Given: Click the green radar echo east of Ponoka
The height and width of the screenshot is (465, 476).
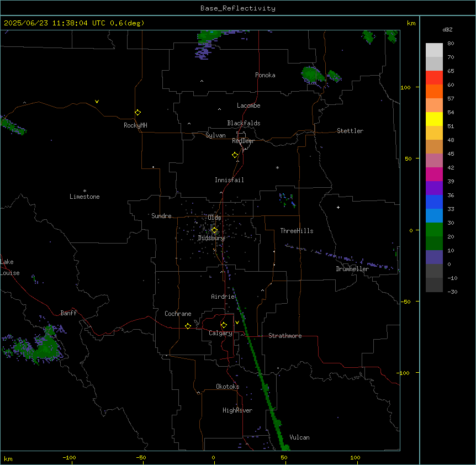Looking at the screenshot, I should 313,75.
